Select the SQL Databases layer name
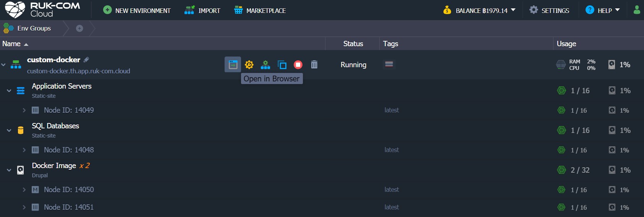 point(55,126)
